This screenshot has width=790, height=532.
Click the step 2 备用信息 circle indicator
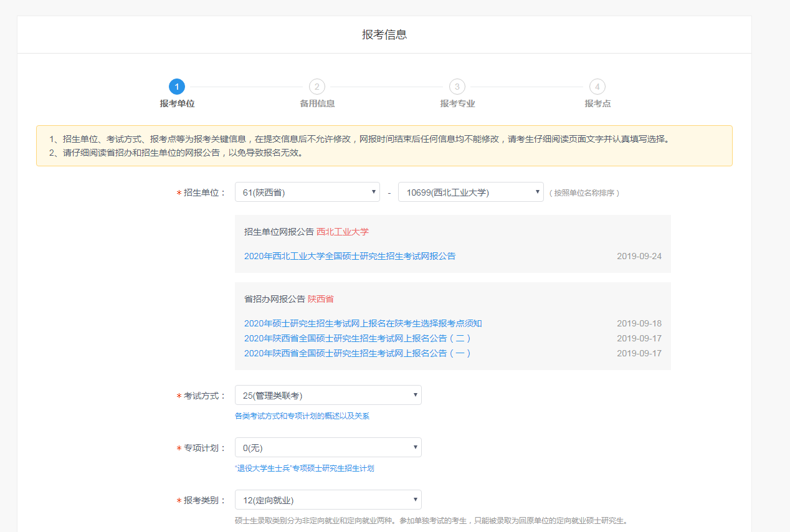[316, 87]
